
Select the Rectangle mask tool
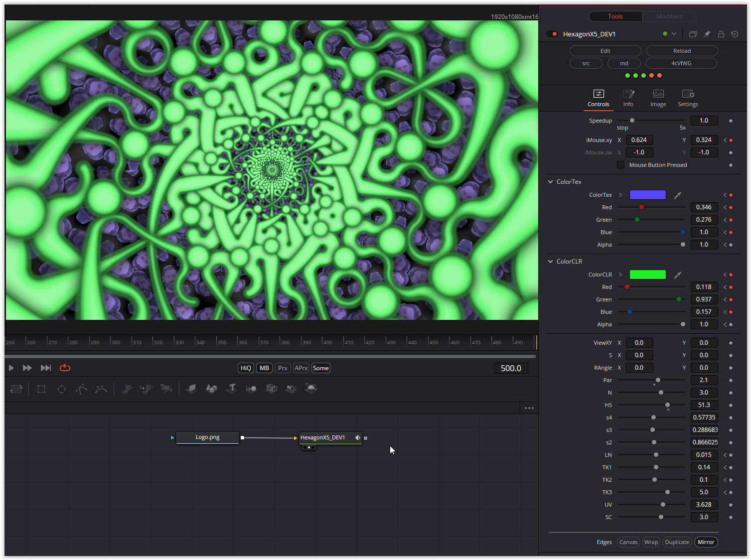[41, 389]
